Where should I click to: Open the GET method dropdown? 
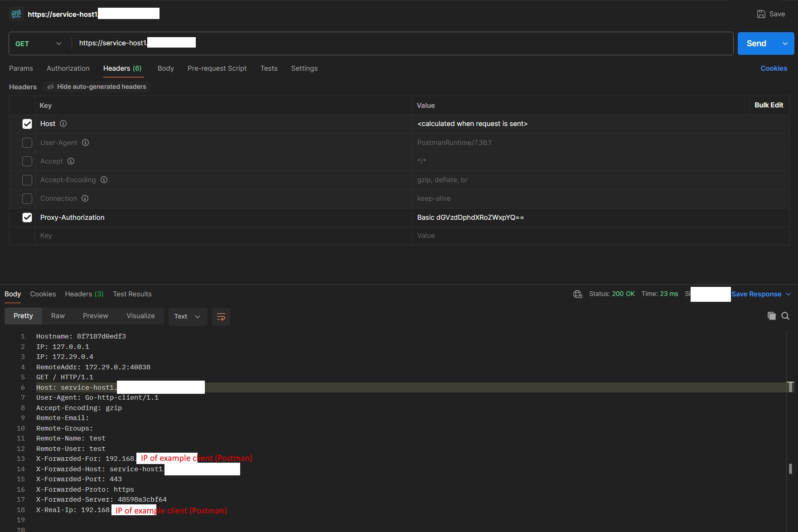coord(39,44)
